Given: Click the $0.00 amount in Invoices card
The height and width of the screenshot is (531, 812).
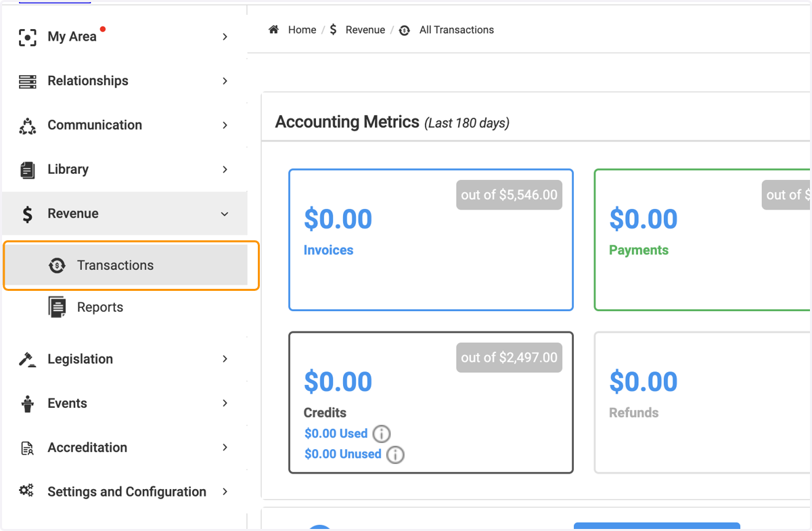Looking at the screenshot, I should (338, 219).
